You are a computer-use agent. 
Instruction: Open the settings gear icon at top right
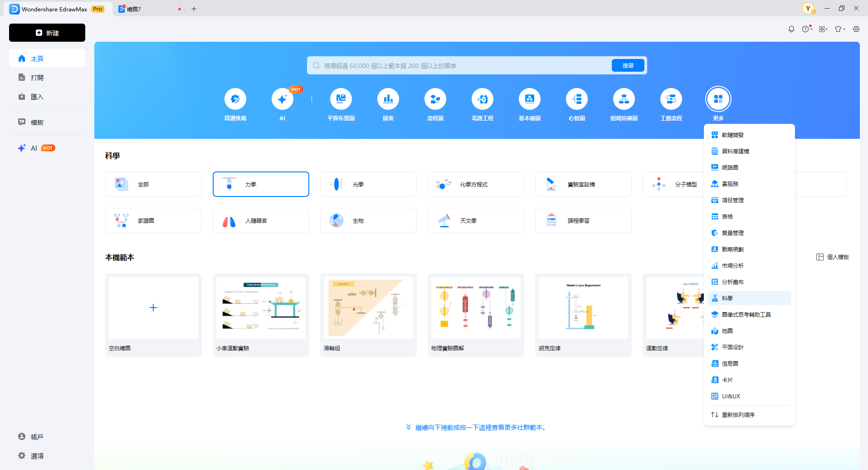click(856, 29)
